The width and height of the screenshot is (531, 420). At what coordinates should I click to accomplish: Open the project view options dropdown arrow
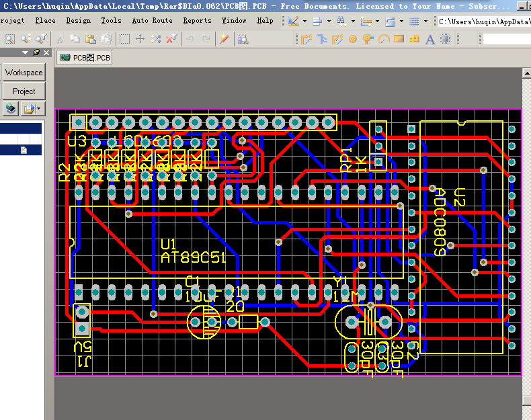coord(39,109)
